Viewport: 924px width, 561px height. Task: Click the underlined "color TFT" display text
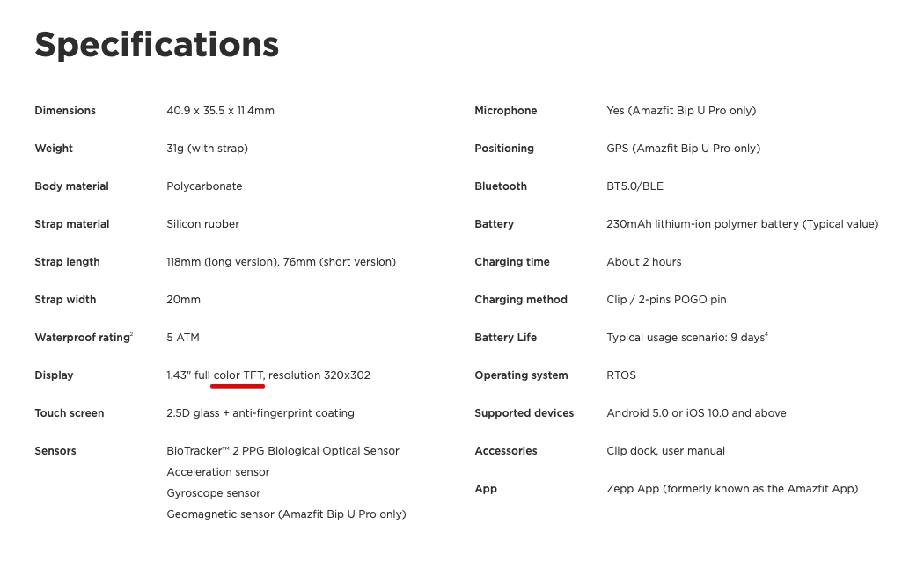(238, 375)
